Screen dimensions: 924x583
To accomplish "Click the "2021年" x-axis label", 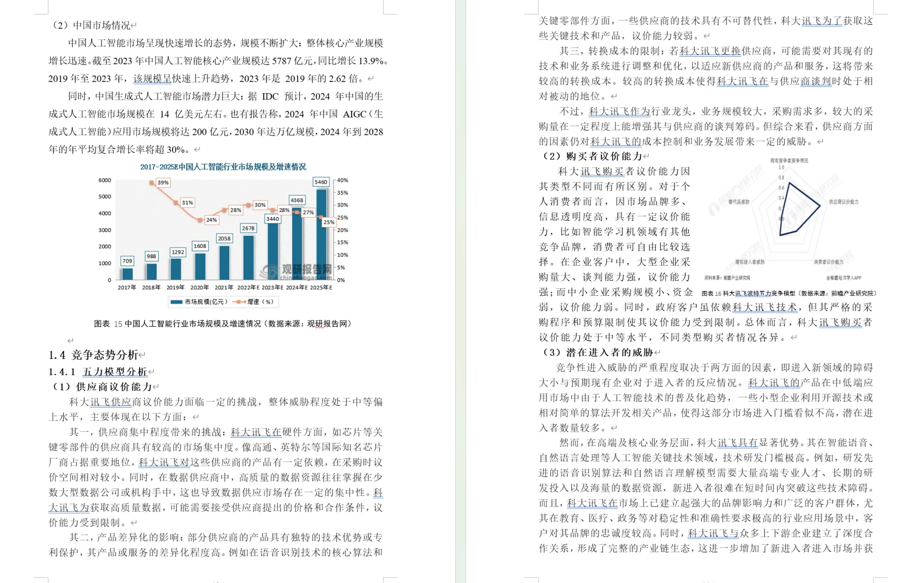I will (224, 288).
